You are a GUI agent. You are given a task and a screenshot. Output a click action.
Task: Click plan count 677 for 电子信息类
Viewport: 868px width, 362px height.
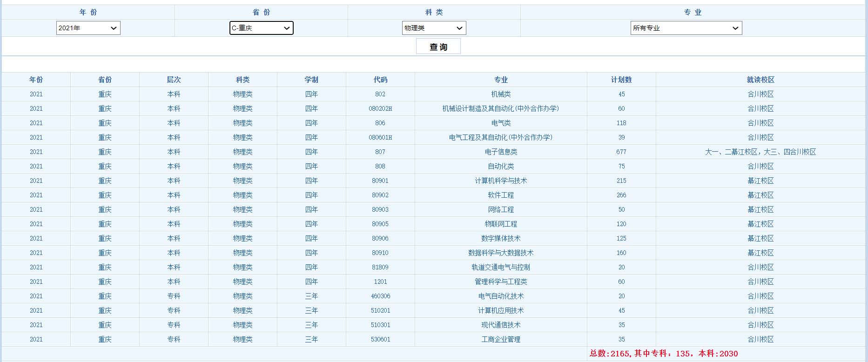[621, 152]
